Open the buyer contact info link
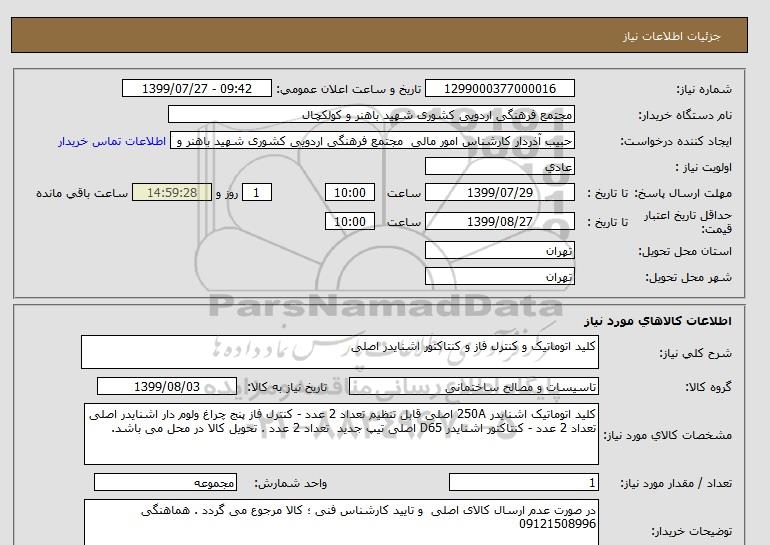 pos(112,141)
